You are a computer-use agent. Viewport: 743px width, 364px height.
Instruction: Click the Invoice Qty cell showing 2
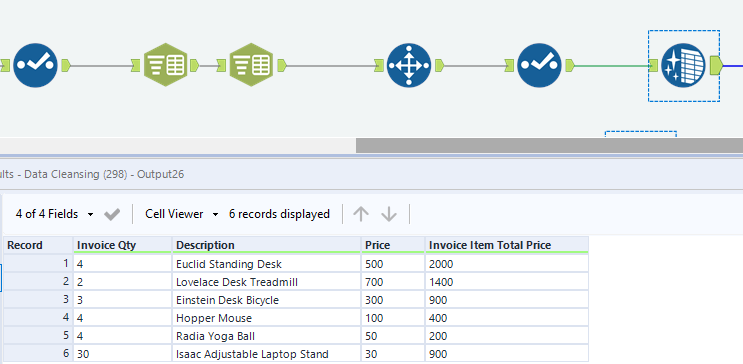pos(122,282)
